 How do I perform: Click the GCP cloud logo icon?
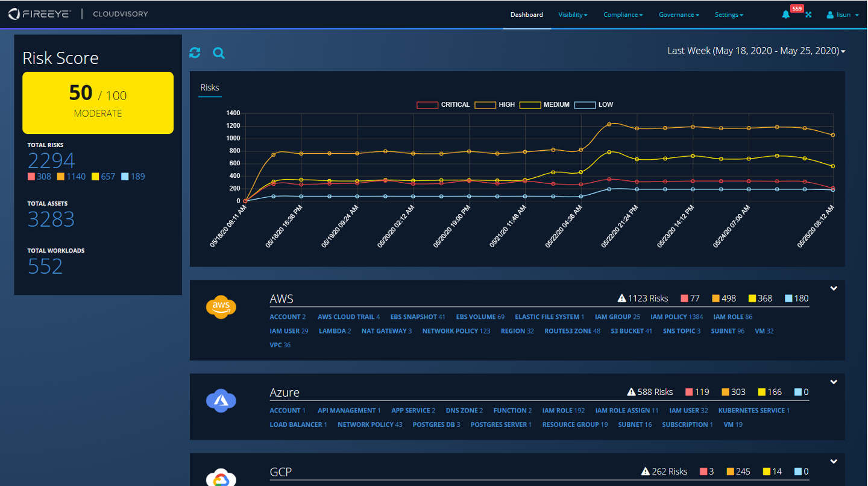click(x=221, y=478)
